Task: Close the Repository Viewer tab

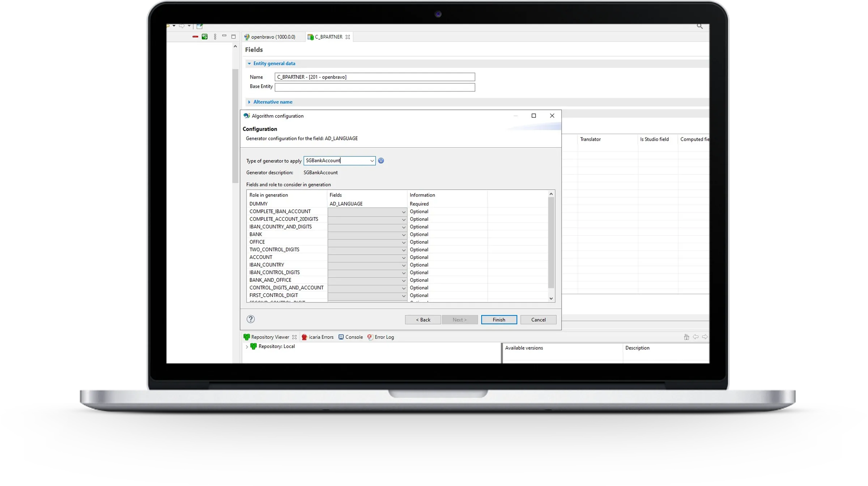Action: 294,337
